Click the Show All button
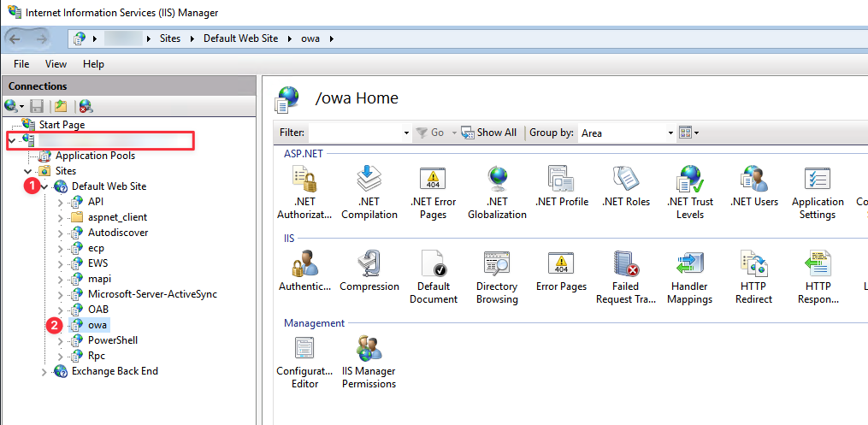This screenshot has width=868, height=425. 489,133
